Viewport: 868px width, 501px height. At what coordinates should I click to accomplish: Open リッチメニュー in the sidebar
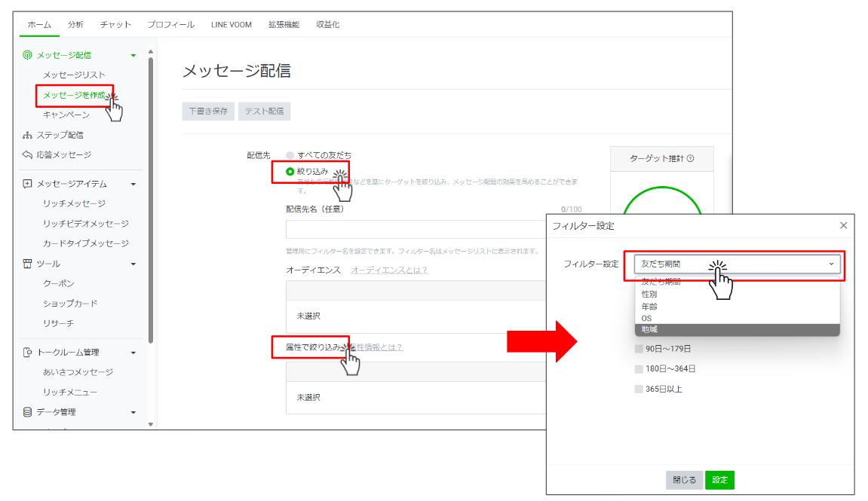(69, 392)
